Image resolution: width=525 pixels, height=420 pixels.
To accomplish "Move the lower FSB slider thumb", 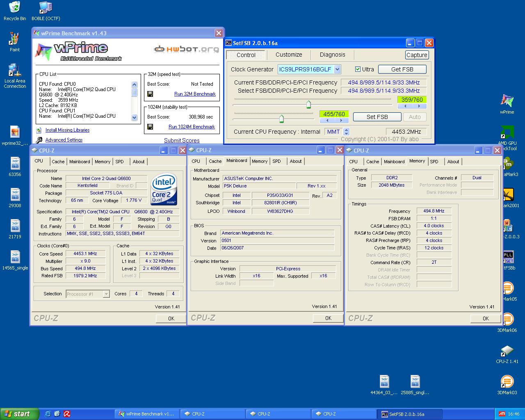I will [x=281, y=119].
